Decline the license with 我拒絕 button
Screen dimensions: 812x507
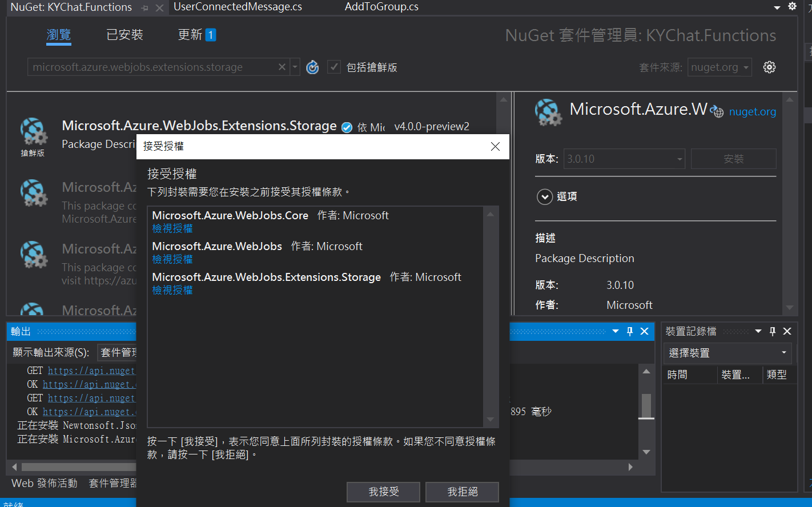462,492
